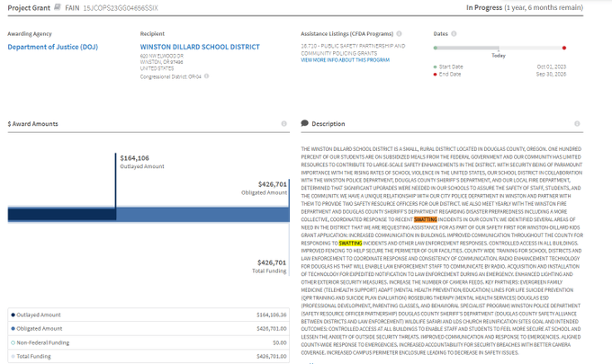The image size is (612, 364).
Task: Click the Today marker on dates timeline
Action: (498, 48)
